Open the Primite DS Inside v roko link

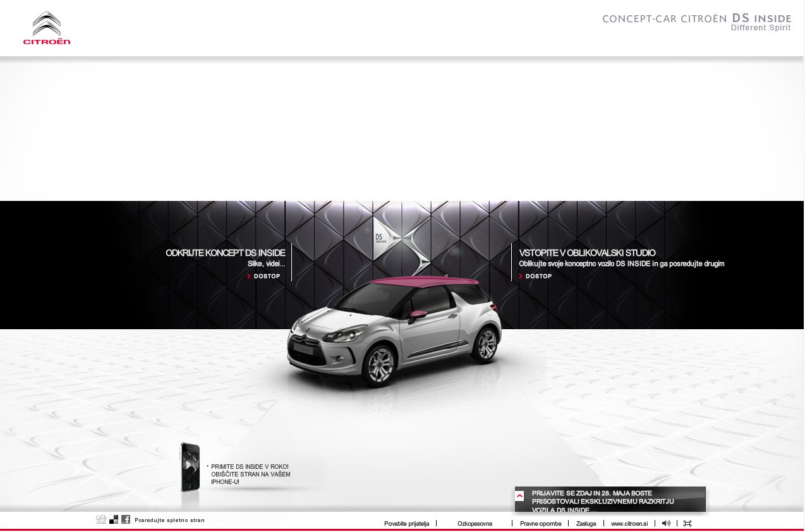(x=250, y=475)
